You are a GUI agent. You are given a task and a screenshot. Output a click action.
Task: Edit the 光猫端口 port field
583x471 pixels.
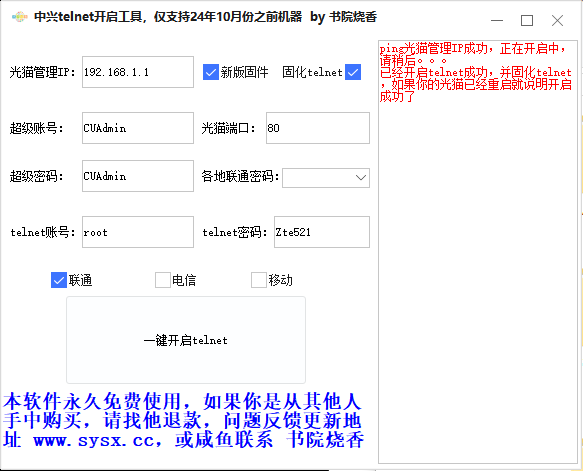(x=318, y=128)
